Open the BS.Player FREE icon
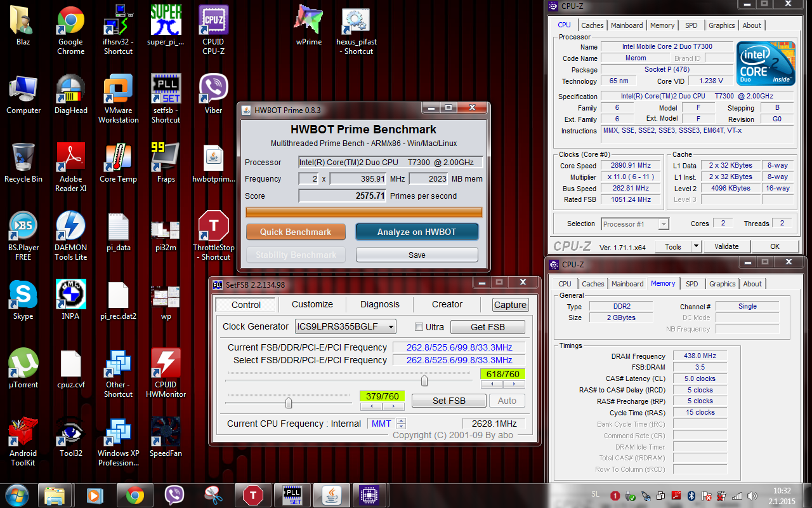Image resolution: width=812 pixels, height=508 pixels. coord(23,236)
